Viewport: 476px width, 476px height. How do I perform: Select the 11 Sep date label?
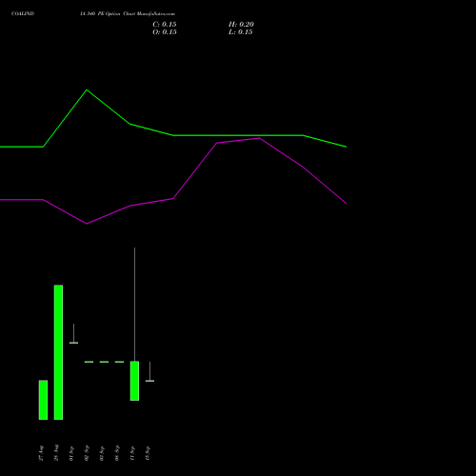pyautogui.click(x=132, y=453)
